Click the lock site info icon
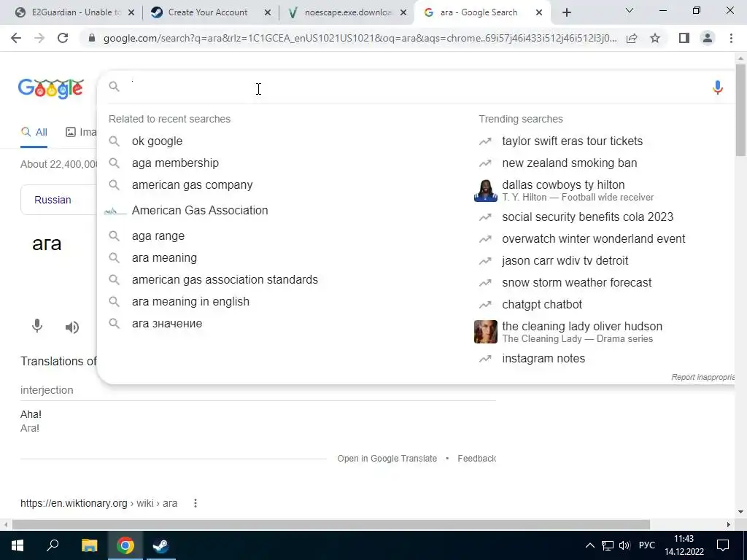The height and width of the screenshot is (560, 747). [92, 38]
